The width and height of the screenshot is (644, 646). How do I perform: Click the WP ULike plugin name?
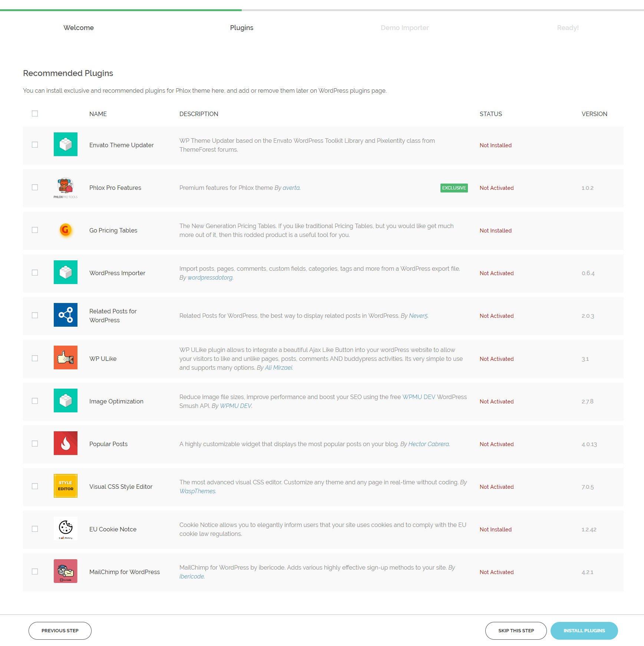(103, 359)
